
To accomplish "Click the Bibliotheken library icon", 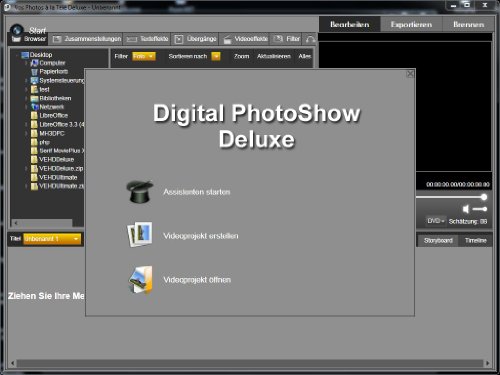I will (34, 98).
